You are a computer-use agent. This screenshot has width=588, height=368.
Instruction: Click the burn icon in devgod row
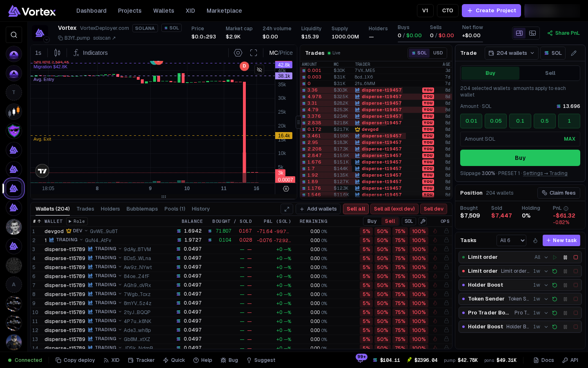(435, 231)
